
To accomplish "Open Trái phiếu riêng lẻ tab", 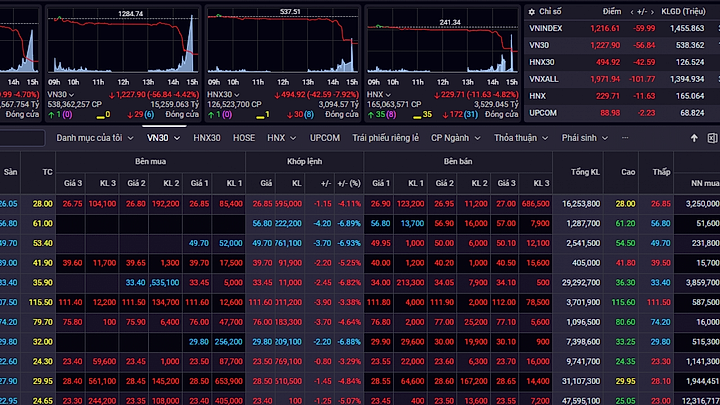I will (x=385, y=138).
